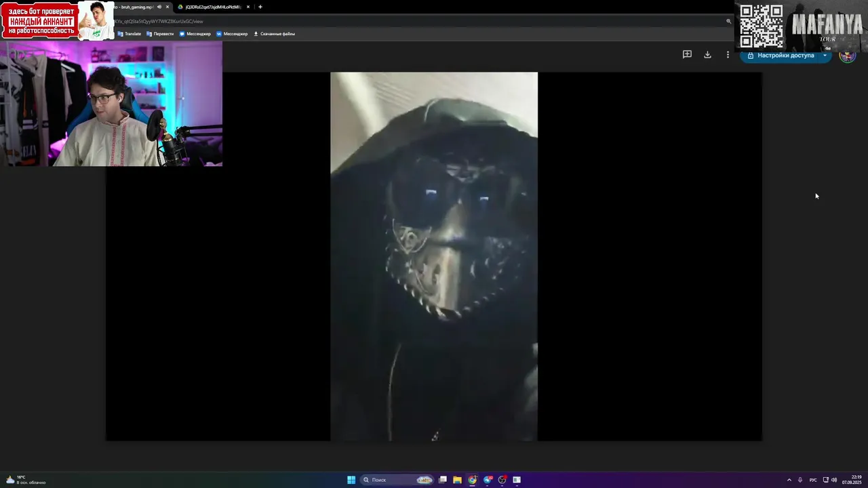
Task: Open the three-dot more actions menu
Action: [x=728, y=54]
